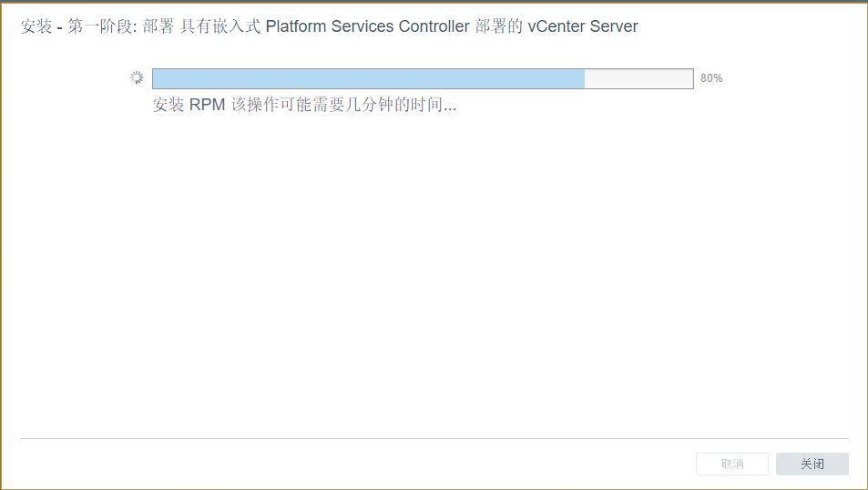Click the trailing ellipsis of the status message

[x=450, y=108]
